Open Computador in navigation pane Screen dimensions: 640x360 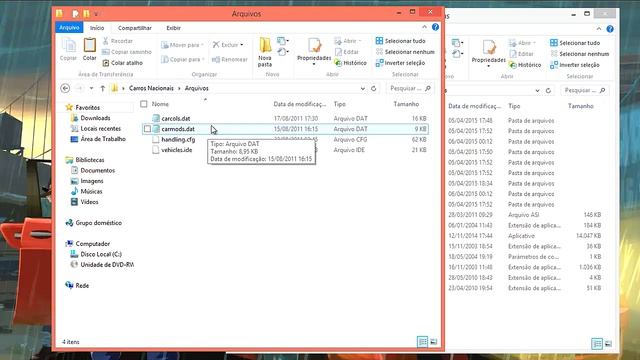coord(93,244)
